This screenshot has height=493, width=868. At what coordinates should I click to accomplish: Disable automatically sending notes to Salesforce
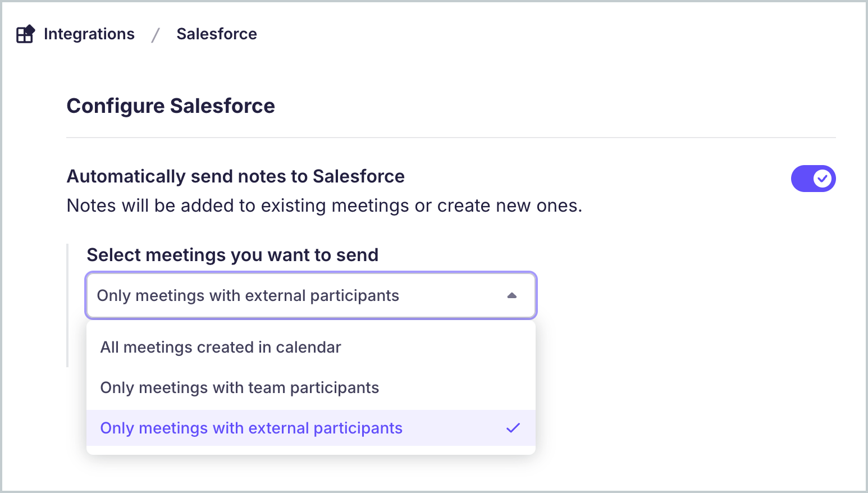tap(813, 179)
